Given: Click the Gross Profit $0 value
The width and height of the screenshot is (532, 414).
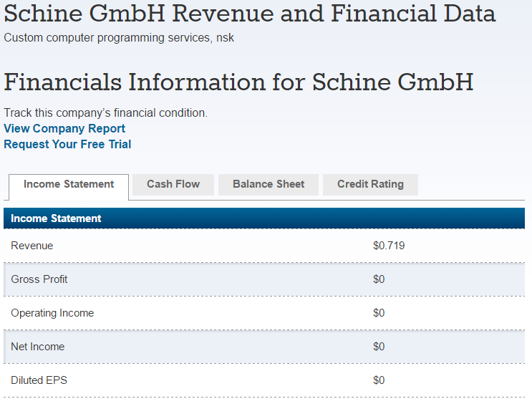Looking at the screenshot, I should (x=379, y=279).
